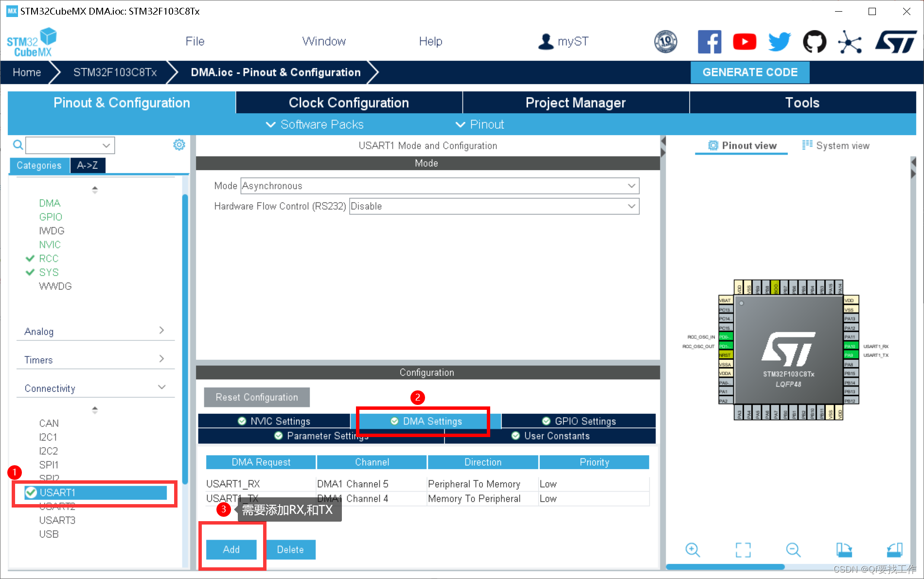The height and width of the screenshot is (579, 924).
Task: Click the green check beside SYS
Action: [x=30, y=272]
